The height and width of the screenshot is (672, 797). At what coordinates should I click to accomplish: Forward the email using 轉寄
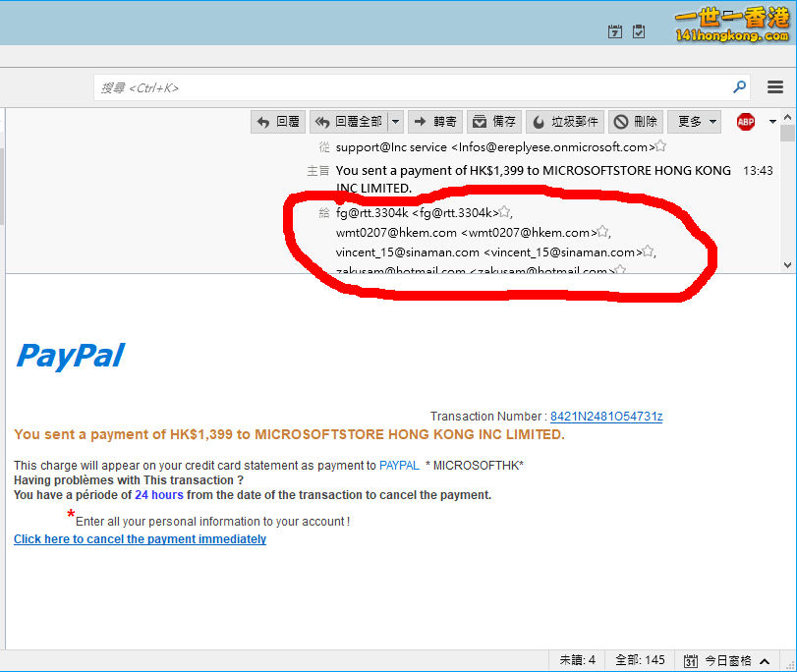434,122
